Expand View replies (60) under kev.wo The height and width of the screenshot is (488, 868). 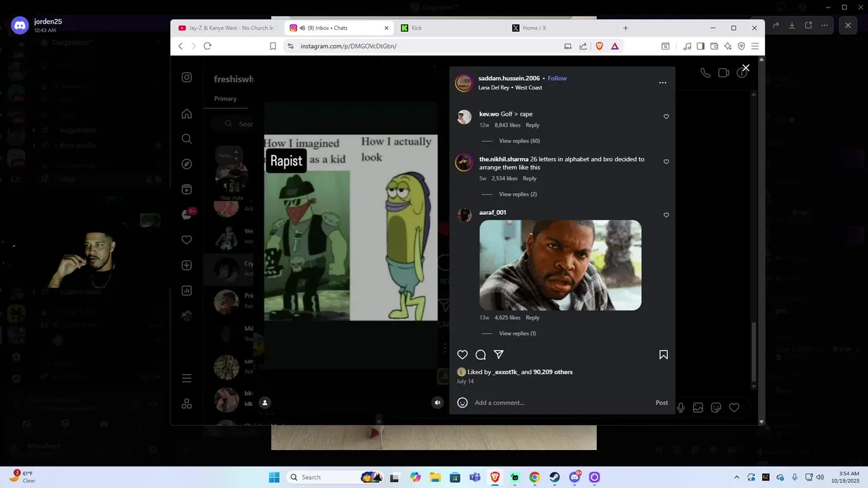[519, 141]
